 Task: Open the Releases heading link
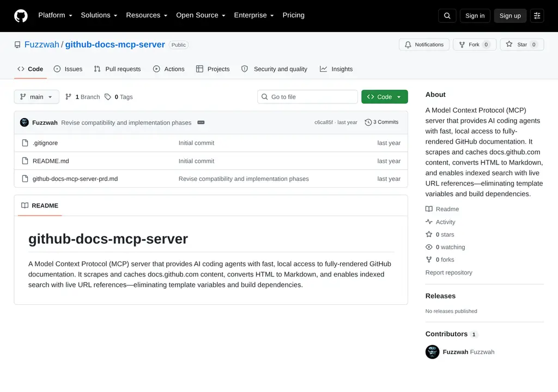tap(440, 296)
